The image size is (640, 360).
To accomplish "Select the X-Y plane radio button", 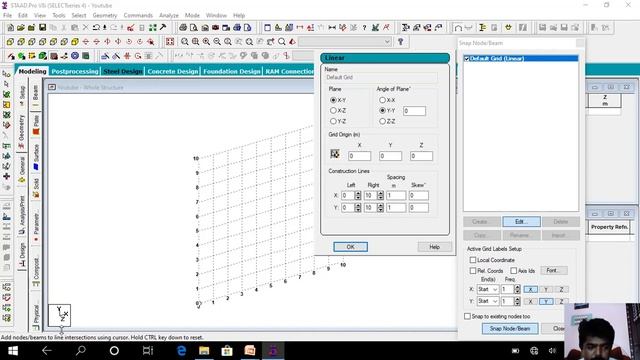I will point(333,100).
